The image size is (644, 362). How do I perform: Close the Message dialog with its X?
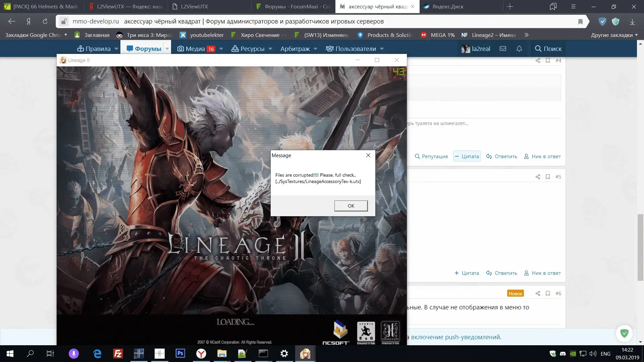(x=368, y=155)
